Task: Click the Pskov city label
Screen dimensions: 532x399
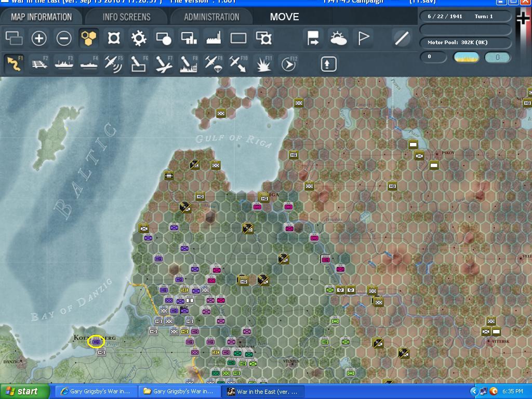Action: click(448, 153)
